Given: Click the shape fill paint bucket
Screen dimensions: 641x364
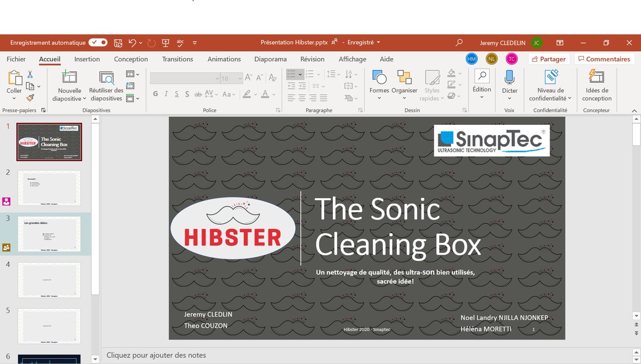Looking at the screenshot, I should pyautogui.click(x=451, y=73).
